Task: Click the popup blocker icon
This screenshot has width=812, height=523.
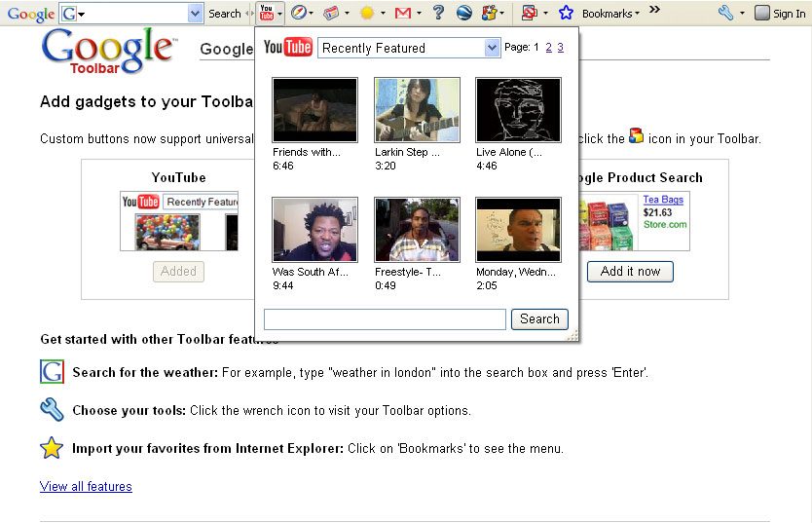Action: point(529,13)
